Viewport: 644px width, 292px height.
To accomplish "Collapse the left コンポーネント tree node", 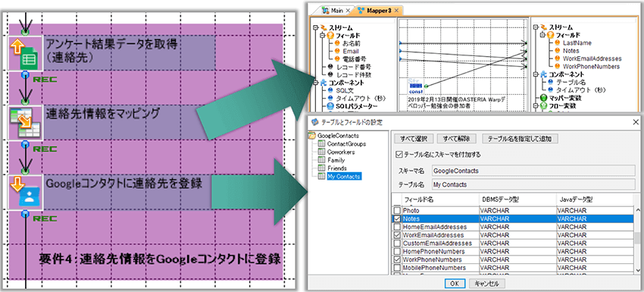I will click(x=315, y=83).
